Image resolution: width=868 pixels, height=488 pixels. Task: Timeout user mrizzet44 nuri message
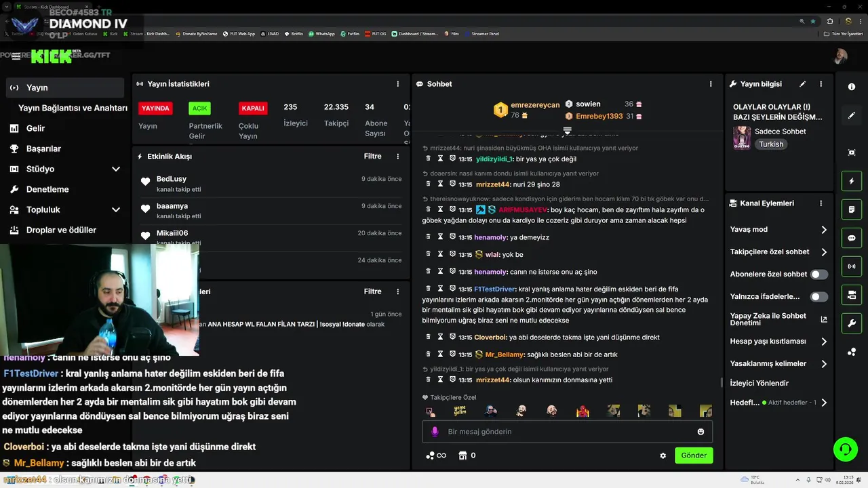pyautogui.click(x=440, y=184)
